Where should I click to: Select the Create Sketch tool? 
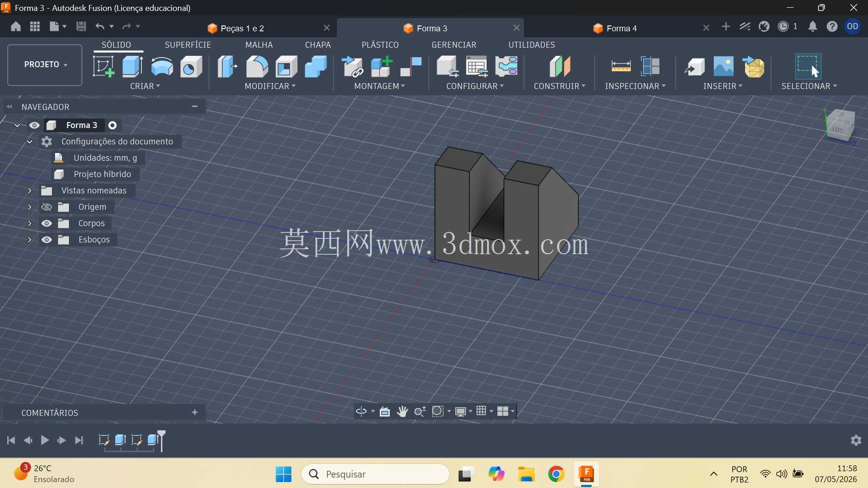(x=103, y=66)
